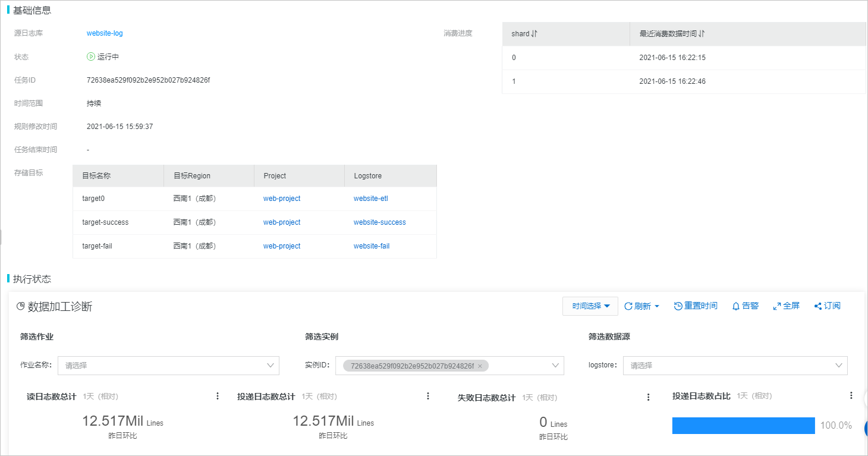Viewport: 868px width, 456px height.
Task: Open the 告警 alert settings
Action: tap(746, 306)
